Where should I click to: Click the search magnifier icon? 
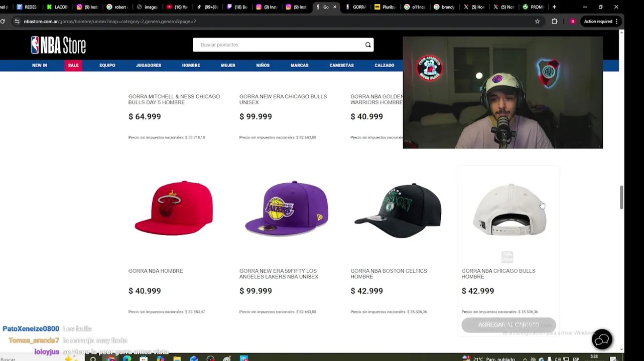click(368, 45)
